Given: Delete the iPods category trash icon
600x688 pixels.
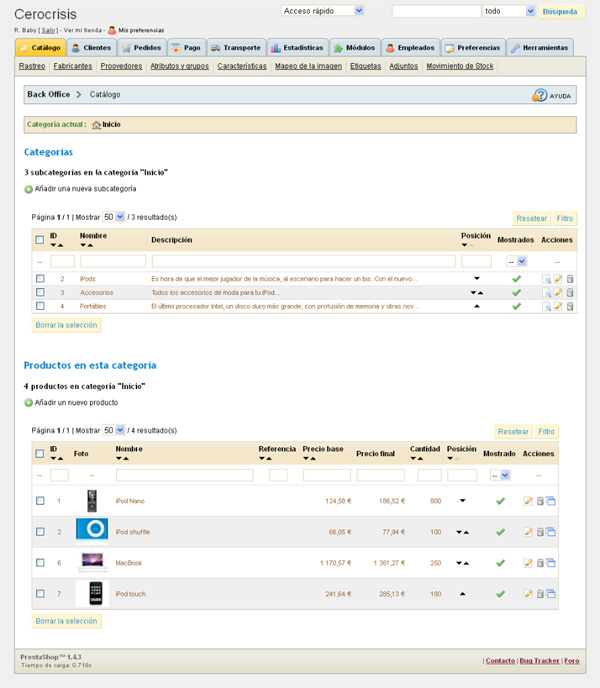Looking at the screenshot, I should click(570, 279).
